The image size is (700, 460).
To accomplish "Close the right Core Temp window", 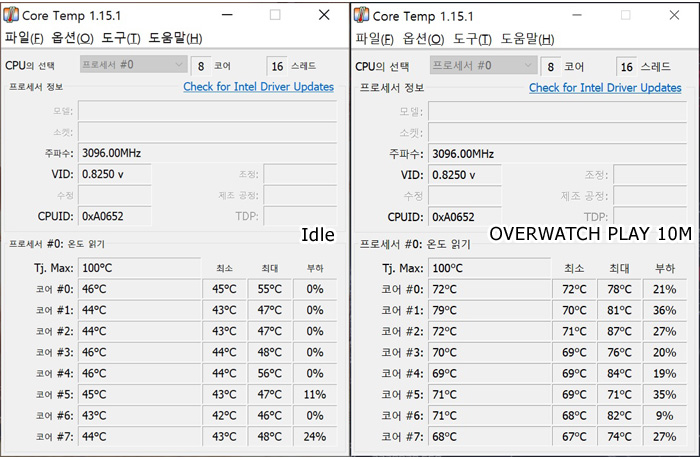I will pyautogui.click(x=674, y=15).
